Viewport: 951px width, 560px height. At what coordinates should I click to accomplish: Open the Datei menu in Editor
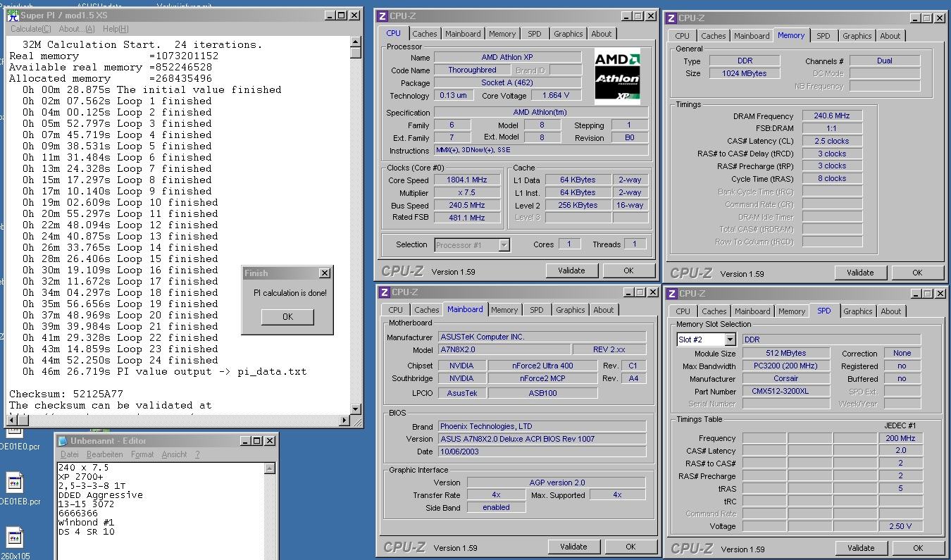point(70,454)
